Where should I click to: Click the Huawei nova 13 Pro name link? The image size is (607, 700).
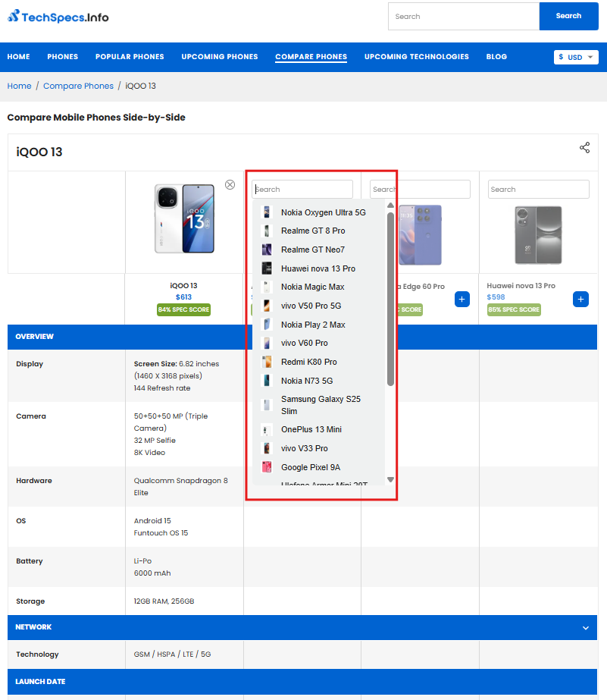(x=521, y=286)
